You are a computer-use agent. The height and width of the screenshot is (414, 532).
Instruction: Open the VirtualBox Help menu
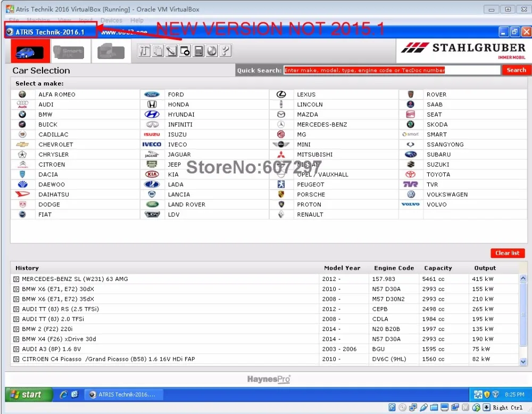pos(137,20)
